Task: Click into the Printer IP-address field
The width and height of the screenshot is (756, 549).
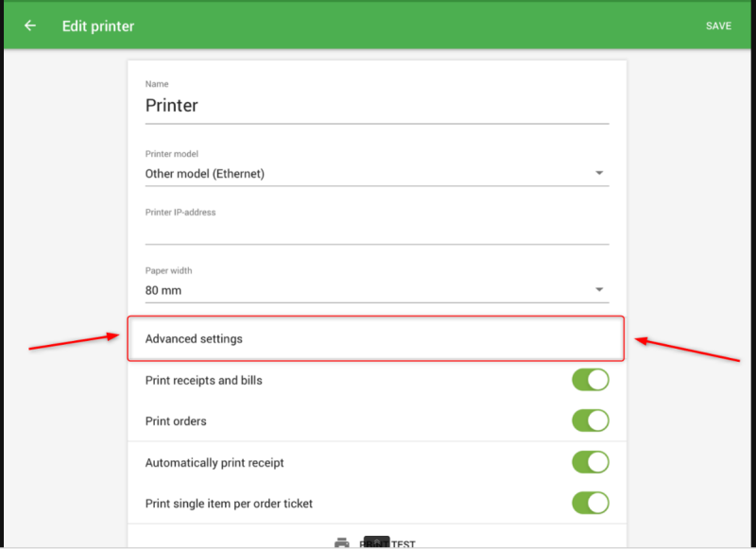Action: point(376,231)
